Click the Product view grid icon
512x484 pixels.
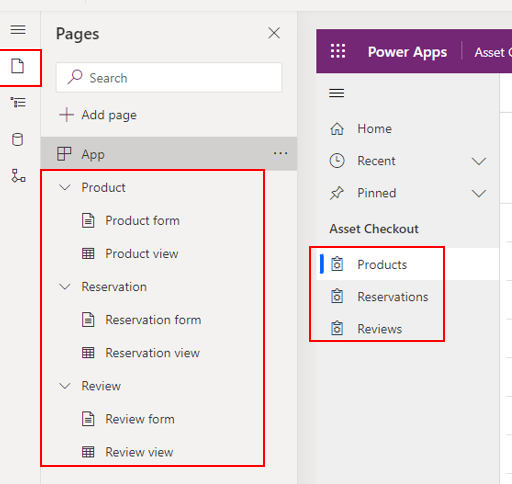(88, 254)
